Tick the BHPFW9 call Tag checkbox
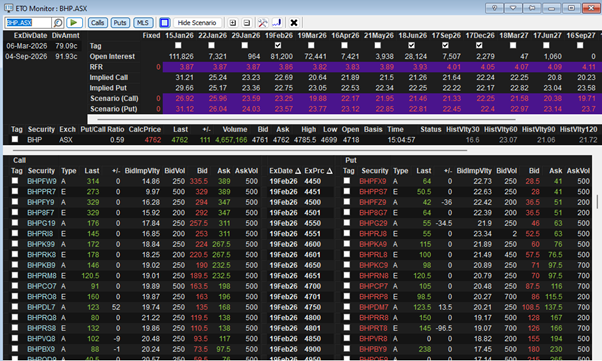602x361 pixels. [x=15, y=180]
